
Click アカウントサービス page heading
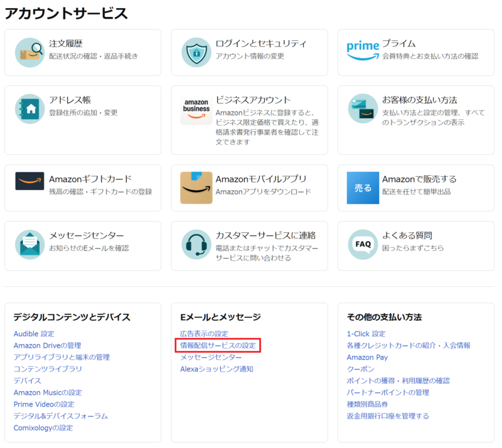(x=67, y=13)
